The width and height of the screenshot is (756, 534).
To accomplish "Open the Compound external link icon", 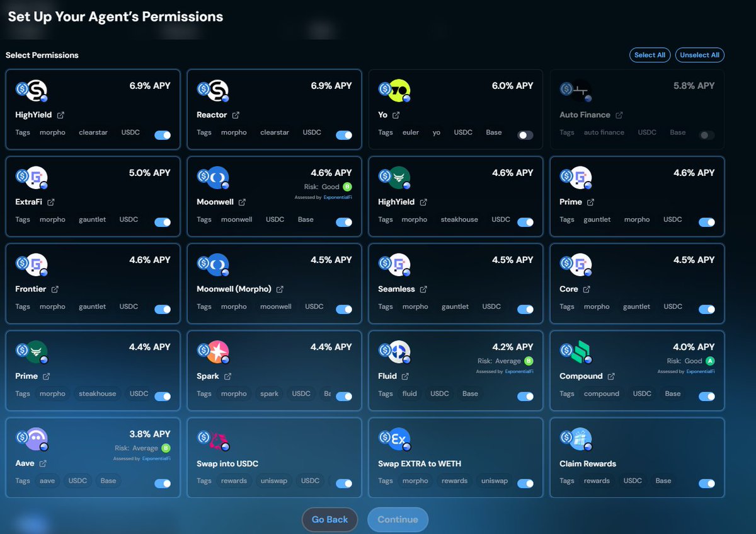I will point(610,376).
